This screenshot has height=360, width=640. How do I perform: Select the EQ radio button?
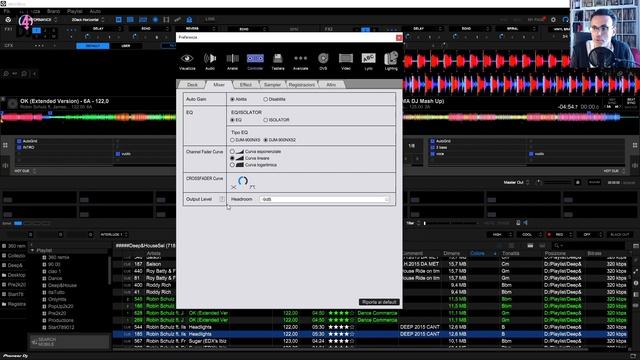click(232, 120)
